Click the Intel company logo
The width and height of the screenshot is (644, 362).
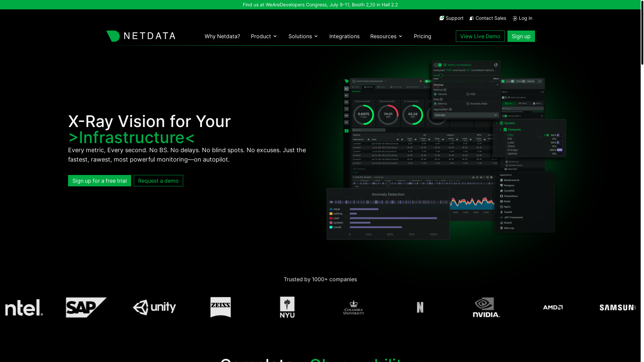pyautogui.click(x=24, y=307)
